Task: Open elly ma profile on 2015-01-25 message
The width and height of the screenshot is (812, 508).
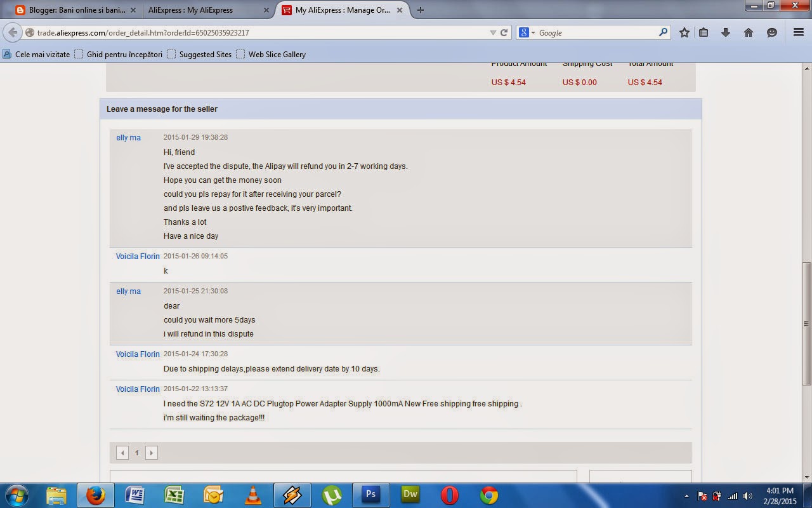Action: [x=128, y=291]
